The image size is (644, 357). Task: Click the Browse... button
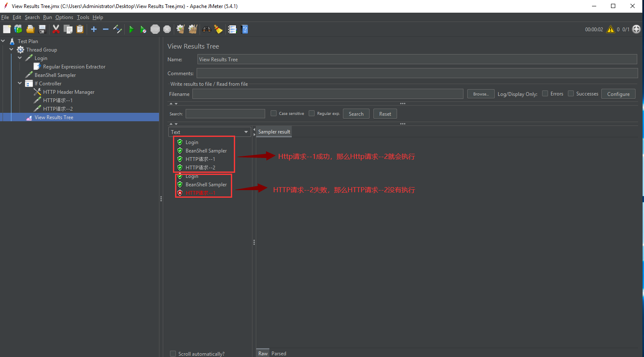pos(481,94)
